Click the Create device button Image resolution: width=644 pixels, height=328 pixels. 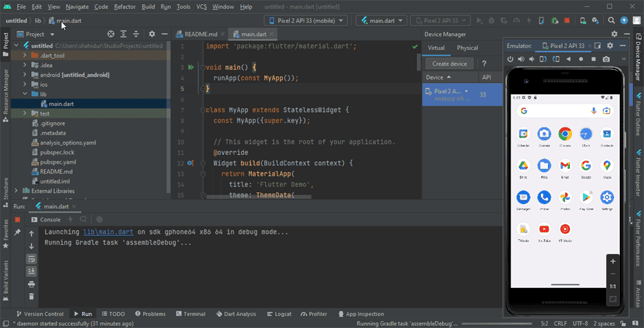[x=450, y=64]
